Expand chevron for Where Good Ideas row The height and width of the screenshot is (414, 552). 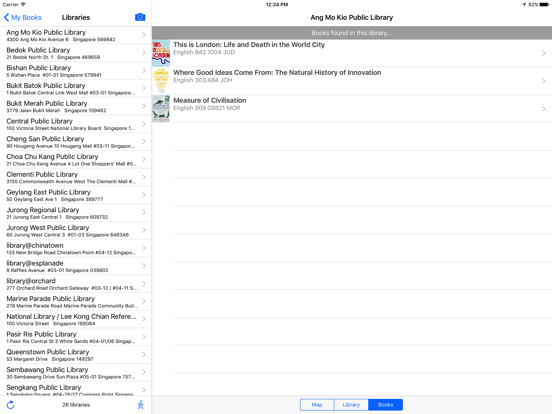[x=544, y=81]
